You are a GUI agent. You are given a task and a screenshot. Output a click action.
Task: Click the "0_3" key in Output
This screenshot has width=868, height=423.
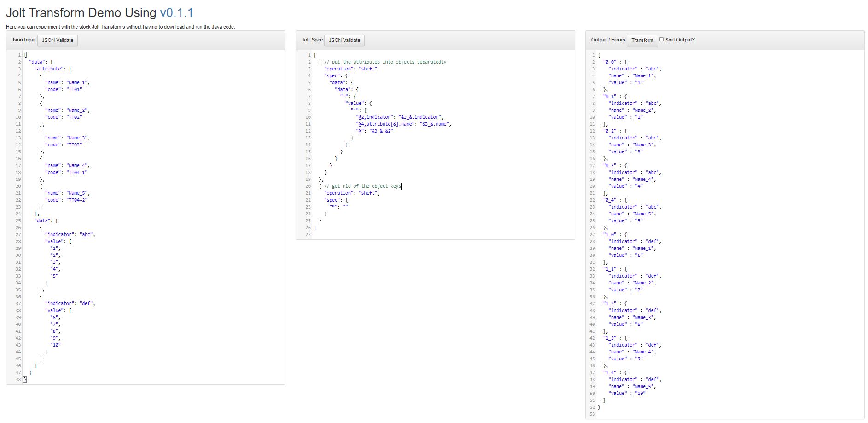pyautogui.click(x=610, y=166)
